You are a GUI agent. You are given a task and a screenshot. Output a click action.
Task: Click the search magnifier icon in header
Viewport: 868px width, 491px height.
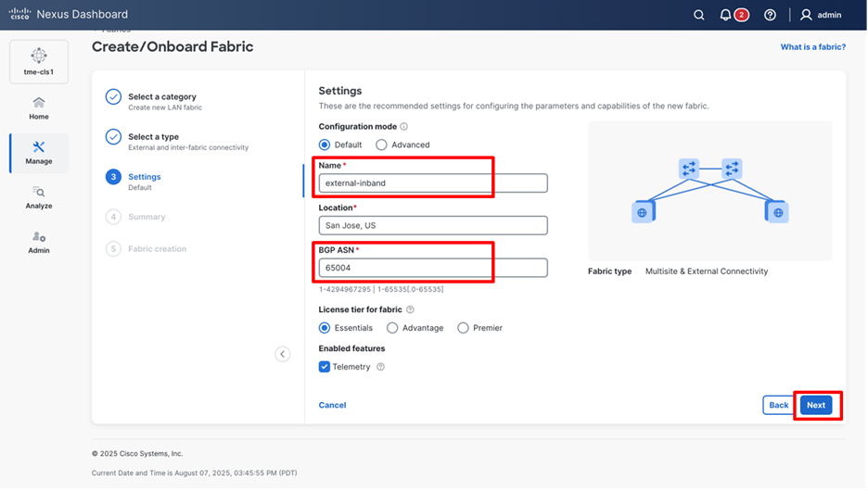point(699,15)
